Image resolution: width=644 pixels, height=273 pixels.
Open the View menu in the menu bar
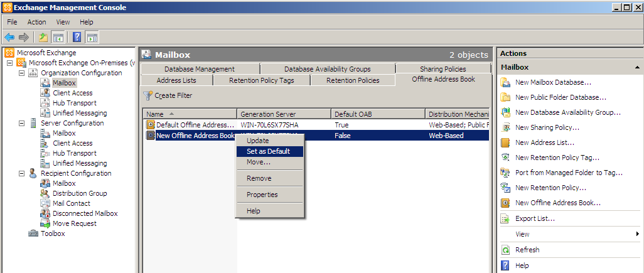click(63, 22)
